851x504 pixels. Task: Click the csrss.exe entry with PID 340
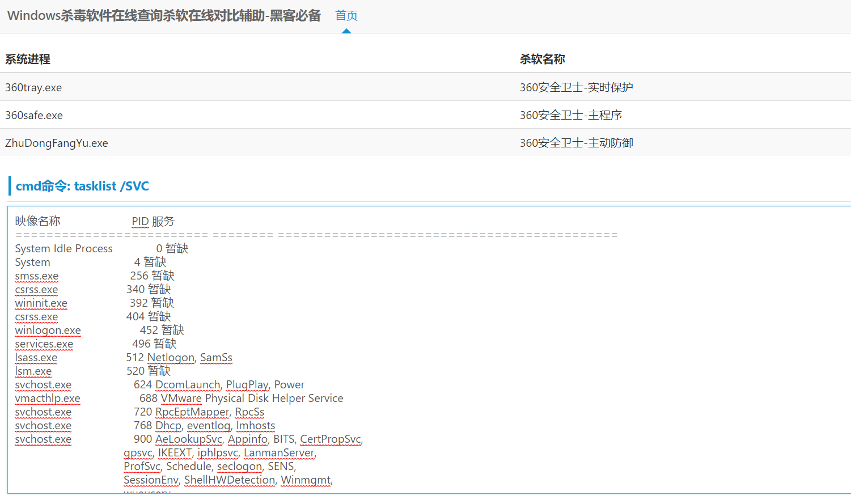[36, 289]
